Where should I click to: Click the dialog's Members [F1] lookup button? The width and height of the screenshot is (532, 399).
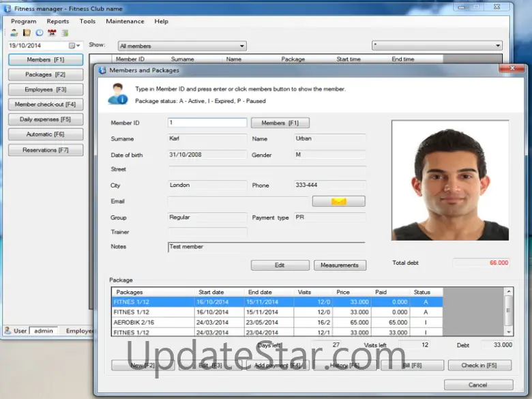[x=280, y=123]
